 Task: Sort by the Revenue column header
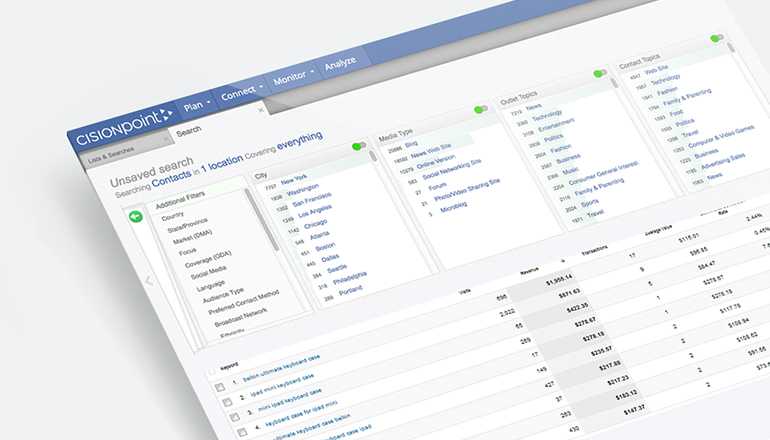(x=530, y=271)
